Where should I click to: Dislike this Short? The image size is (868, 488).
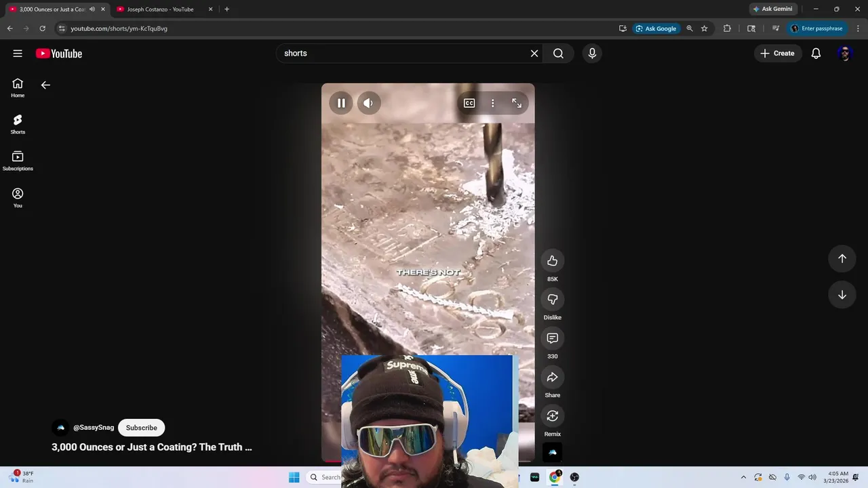(553, 300)
